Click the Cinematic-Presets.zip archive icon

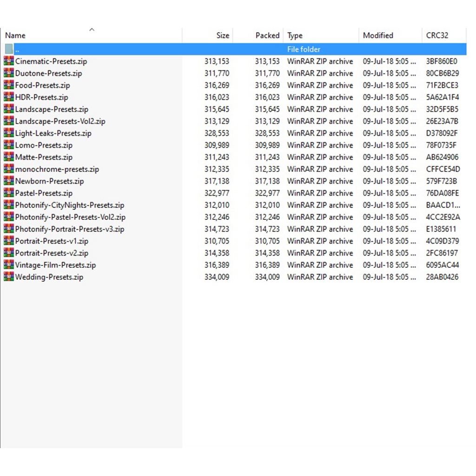[8, 61]
